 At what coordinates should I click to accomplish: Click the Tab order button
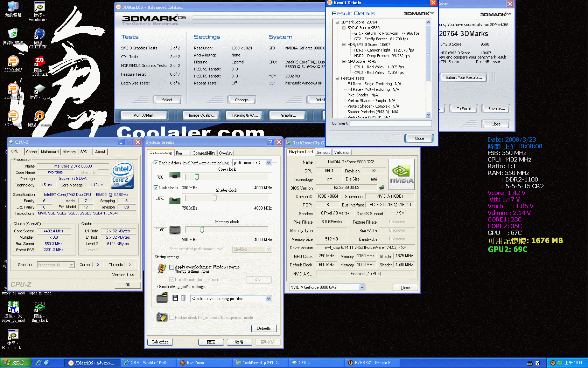[x=160, y=342]
